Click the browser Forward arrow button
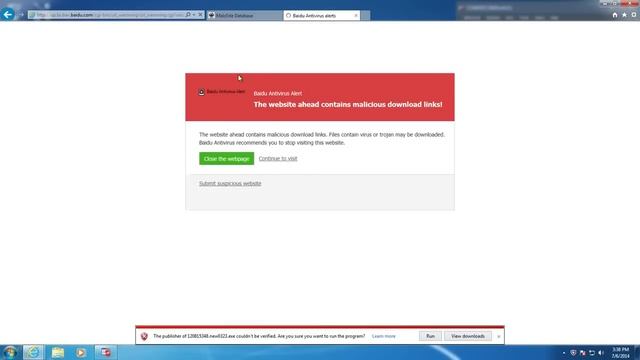Viewport: 640px width, 360px height. click(x=21, y=15)
